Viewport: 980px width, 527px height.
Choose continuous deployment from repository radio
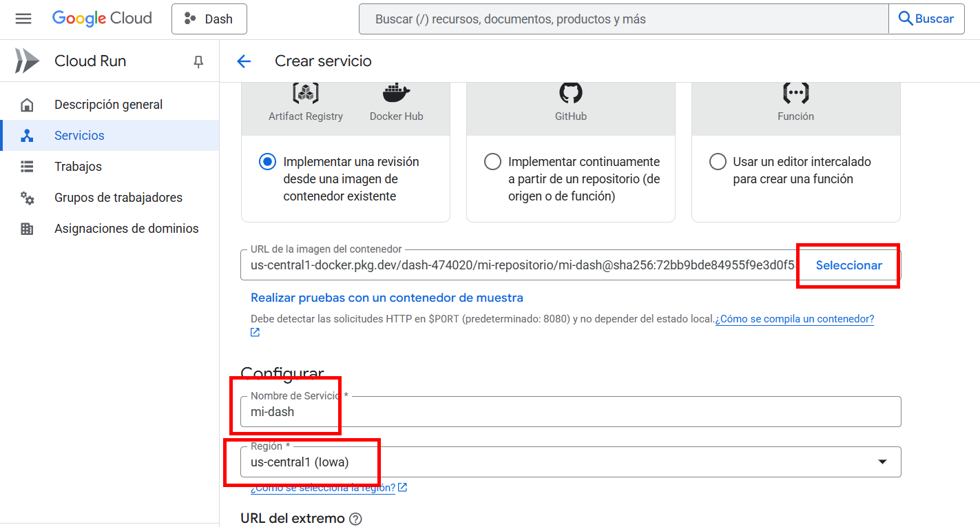pyautogui.click(x=492, y=162)
